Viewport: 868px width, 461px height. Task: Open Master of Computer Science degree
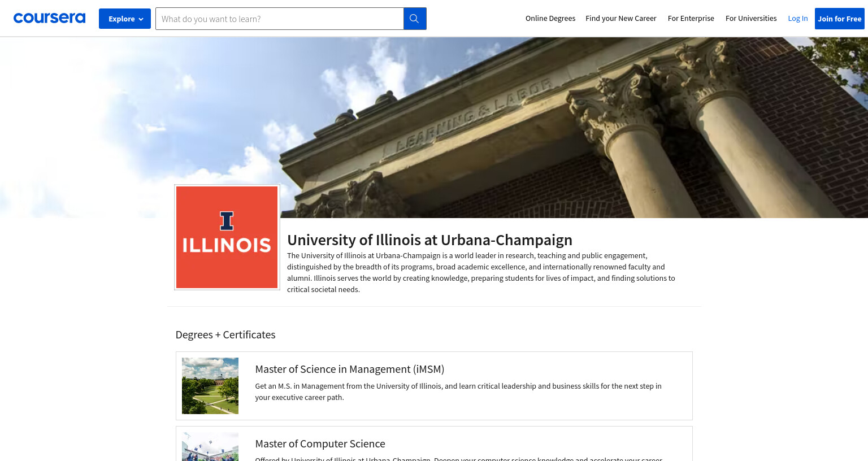320,443
